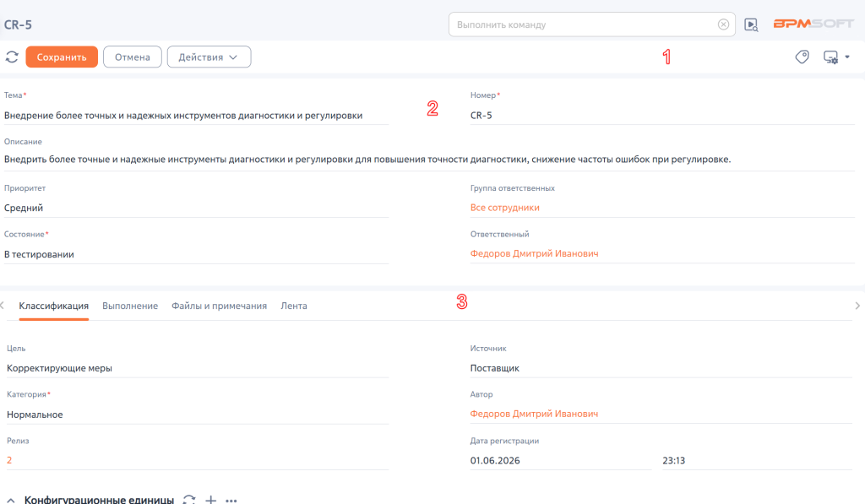Open the process run icon beside command box
865x504 pixels.
click(x=751, y=24)
